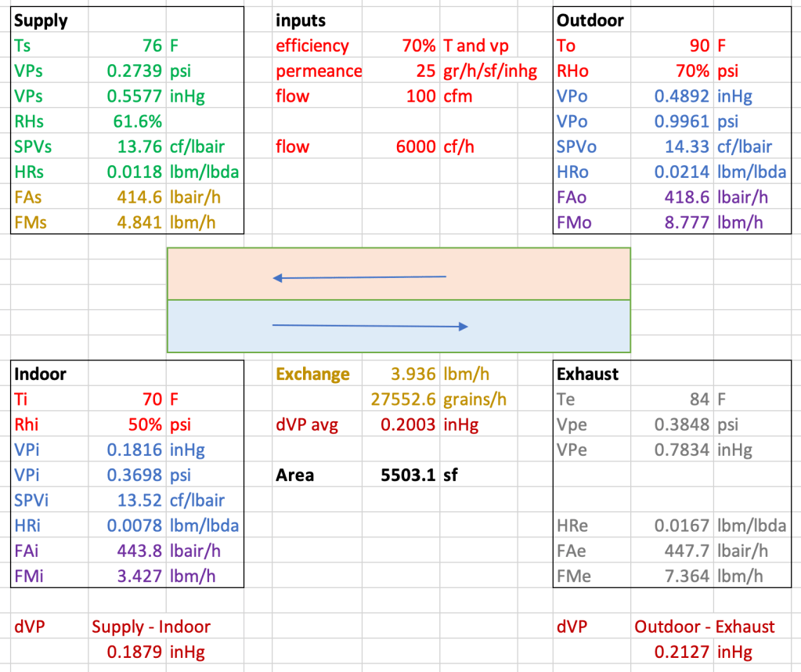Image resolution: width=801 pixels, height=672 pixels.
Task: Click the left-pointing arrow in orange band
Action: tap(359, 277)
